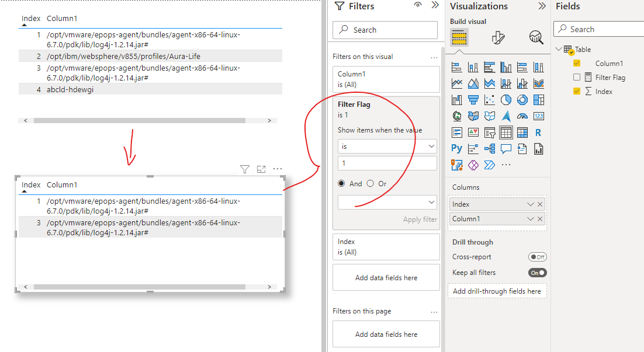644x352 pixels.
Task: Switch to Analytics tab
Action: point(536,38)
